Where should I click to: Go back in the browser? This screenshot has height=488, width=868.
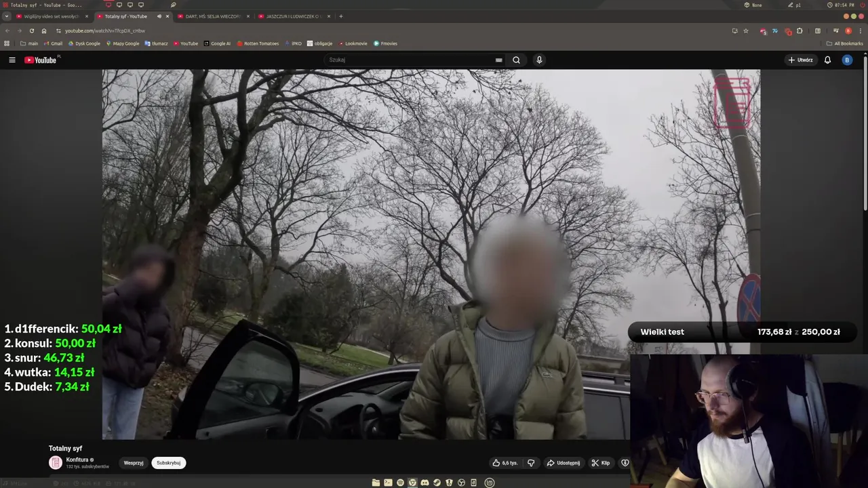[x=7, y=30]
